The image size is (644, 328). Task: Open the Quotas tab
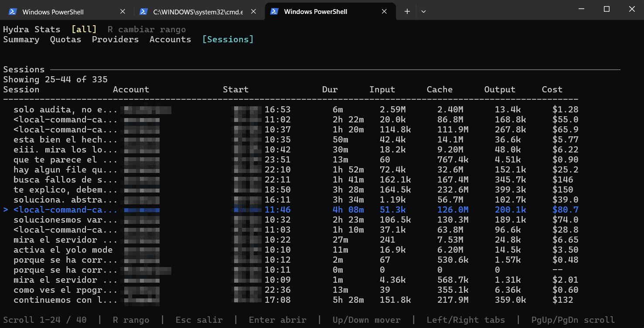coord(65,39)
